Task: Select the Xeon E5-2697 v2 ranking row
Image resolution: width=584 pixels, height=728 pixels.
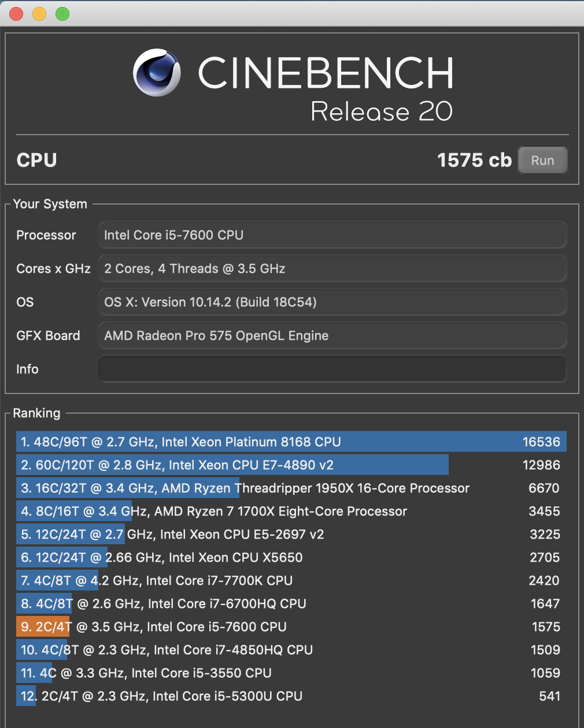Action: point(291,534)
